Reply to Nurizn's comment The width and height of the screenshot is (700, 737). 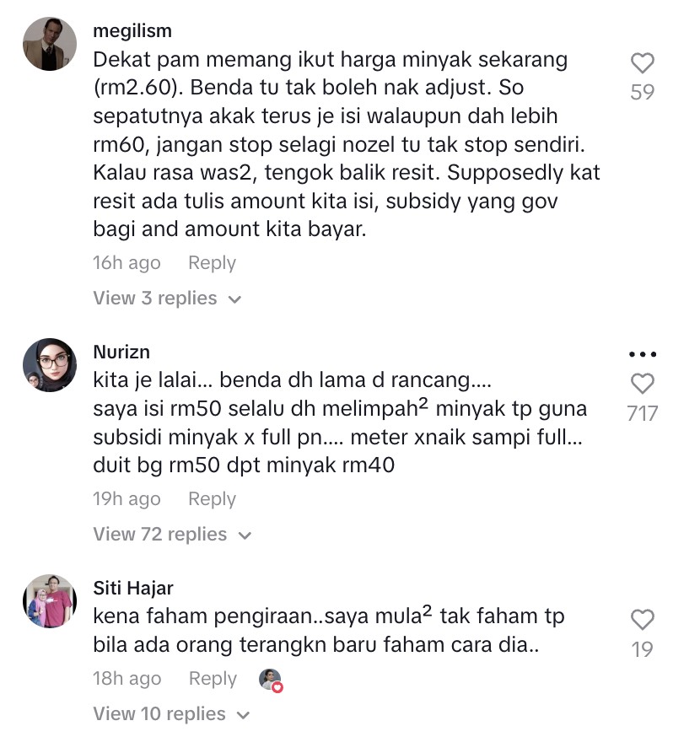[x=212, y=499]
